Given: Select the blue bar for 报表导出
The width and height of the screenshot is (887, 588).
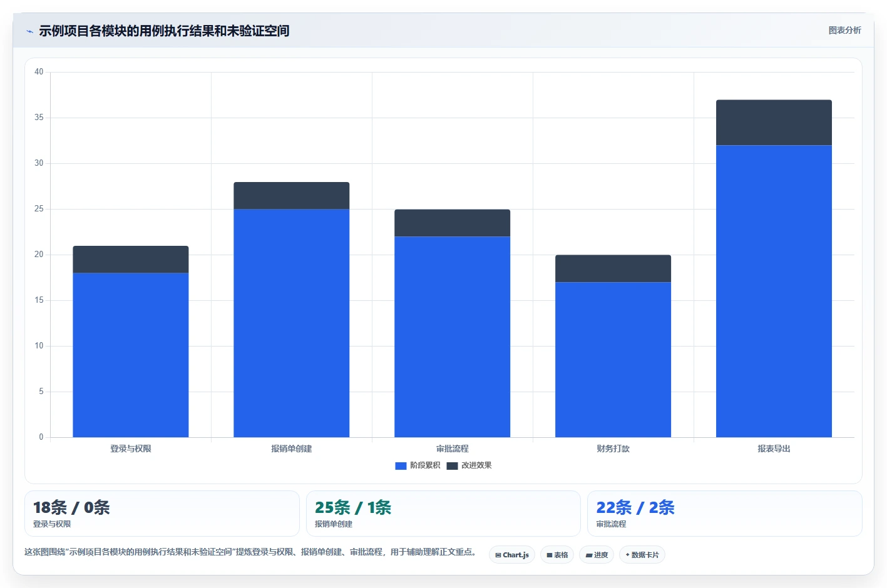Looking at the screenshot, I should point(774,291).
